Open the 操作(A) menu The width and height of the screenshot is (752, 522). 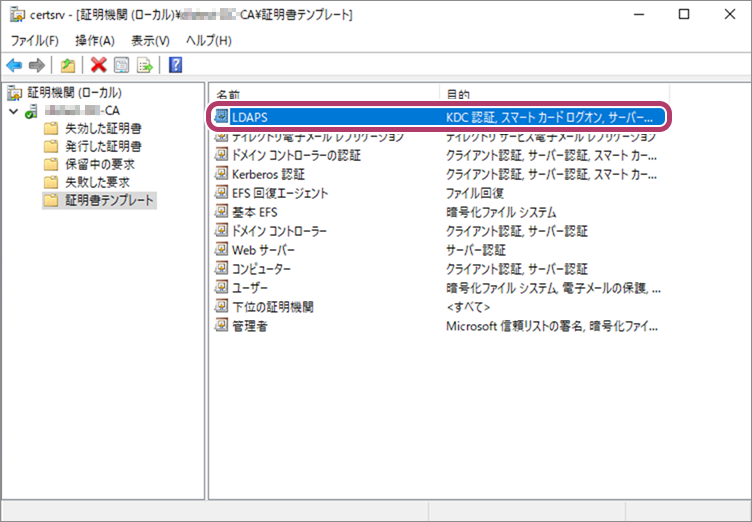[95, 41]
